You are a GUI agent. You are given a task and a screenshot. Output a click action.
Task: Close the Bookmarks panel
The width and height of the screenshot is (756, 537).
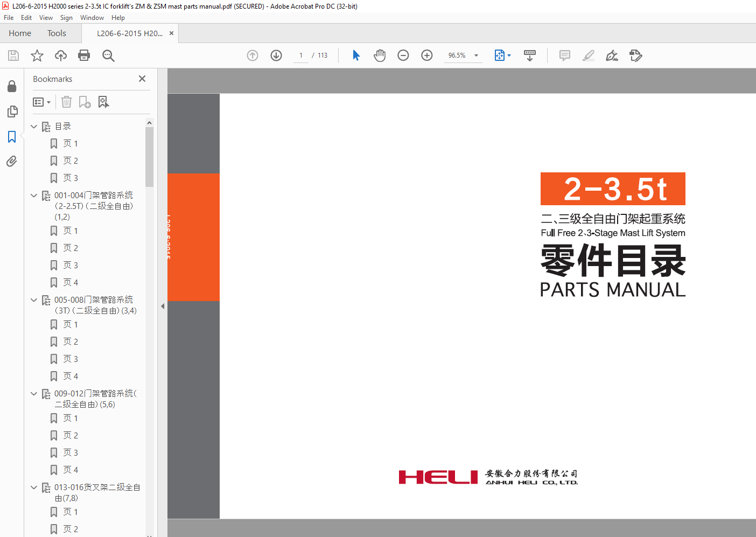[142, 79]
